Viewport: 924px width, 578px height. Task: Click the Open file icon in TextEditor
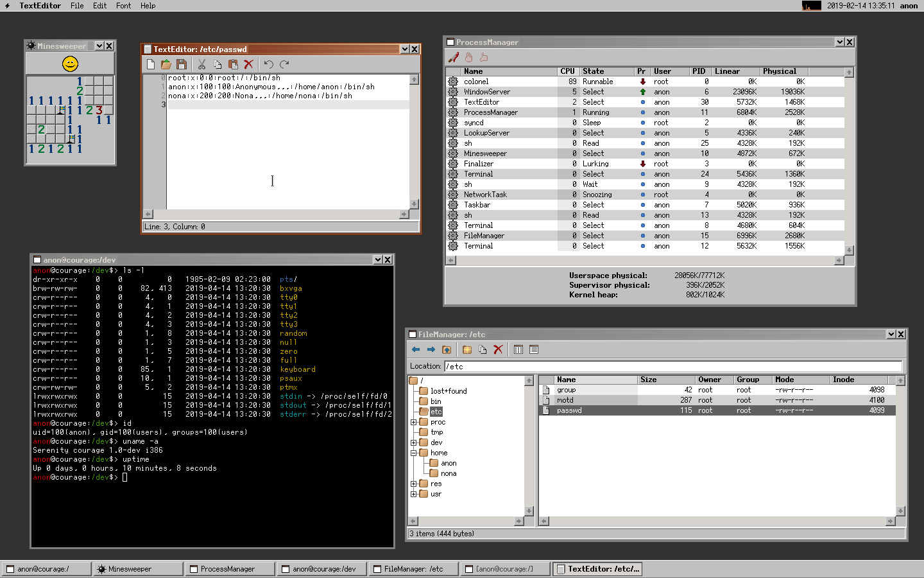[166, 64]
